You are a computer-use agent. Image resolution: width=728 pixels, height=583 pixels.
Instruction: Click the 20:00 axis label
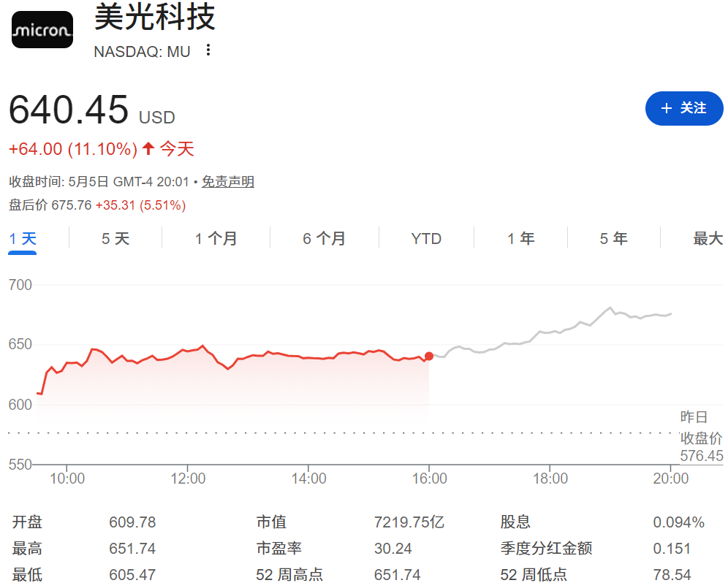click(x=671, y=478)
